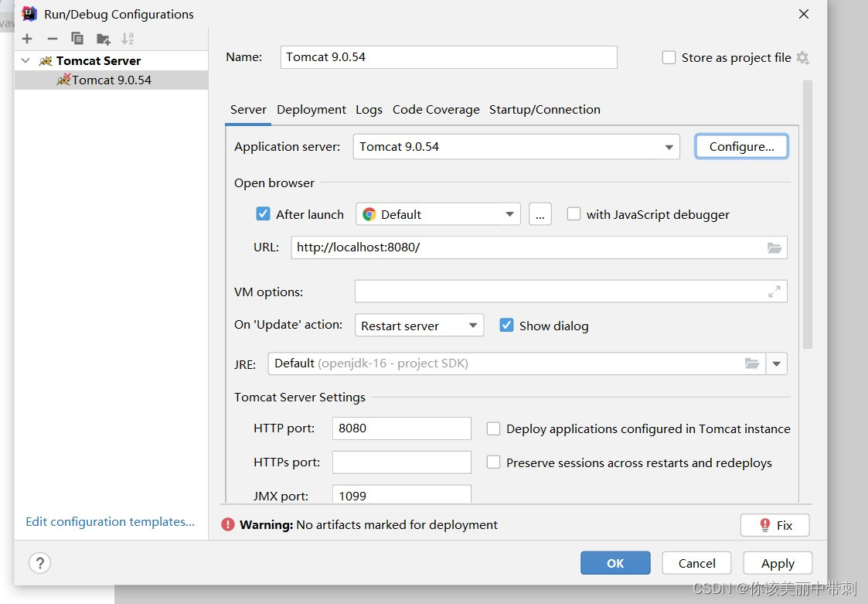The height and width of the screenshot is (604, 868).
Task: Click the JMX port field
Action: tap(401, 494)
